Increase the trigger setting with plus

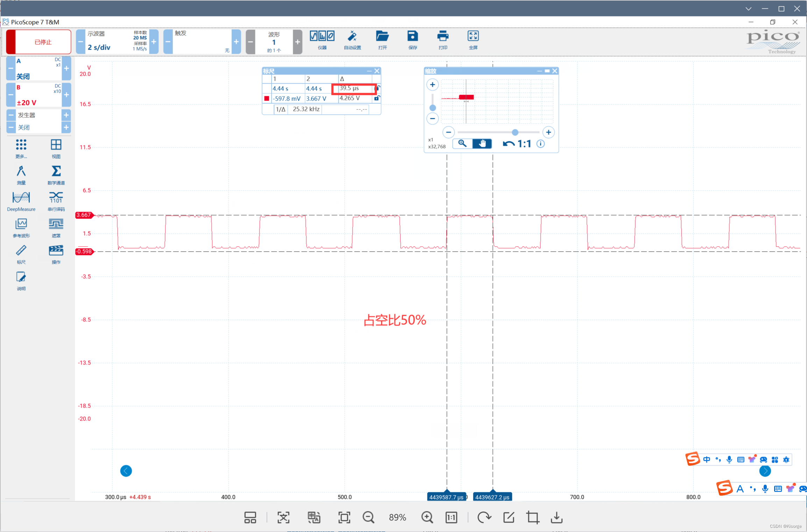point(236,42)
